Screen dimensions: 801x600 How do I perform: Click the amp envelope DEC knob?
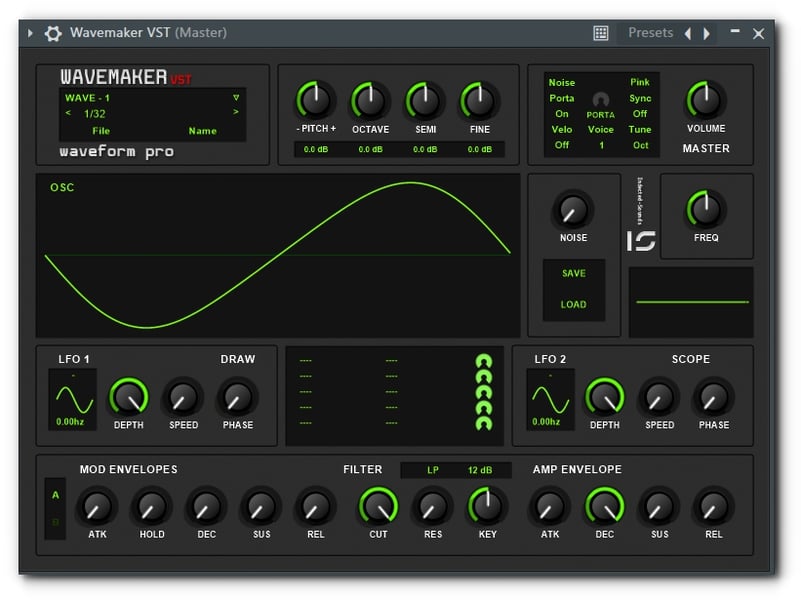(604, 507)
